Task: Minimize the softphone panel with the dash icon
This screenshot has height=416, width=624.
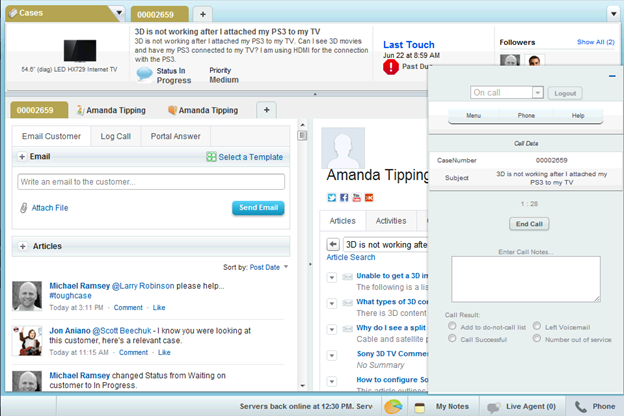Action: 612,76
